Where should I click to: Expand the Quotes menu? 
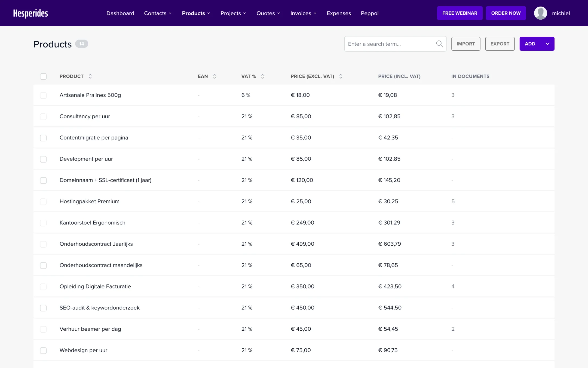click(268, 13)
